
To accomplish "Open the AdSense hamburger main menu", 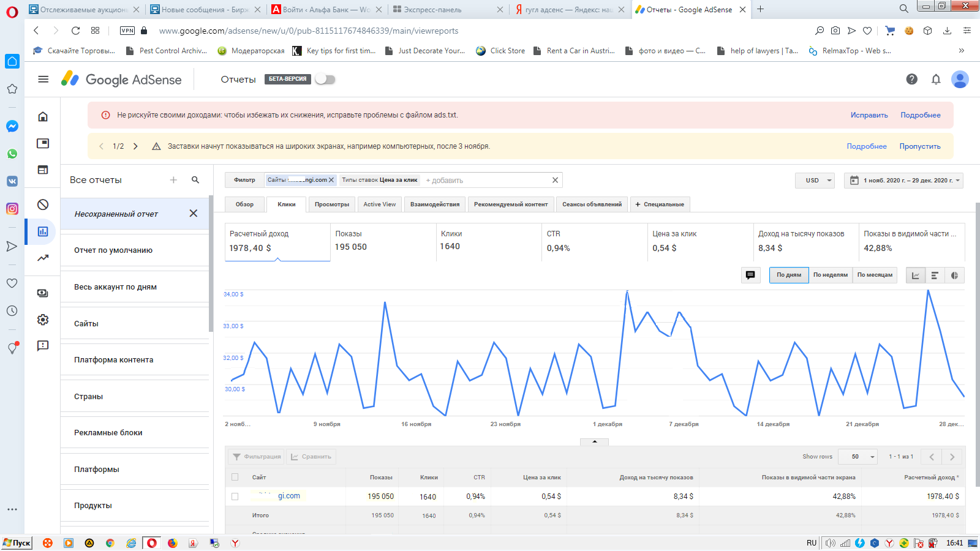I will click(x=43, y=79).
